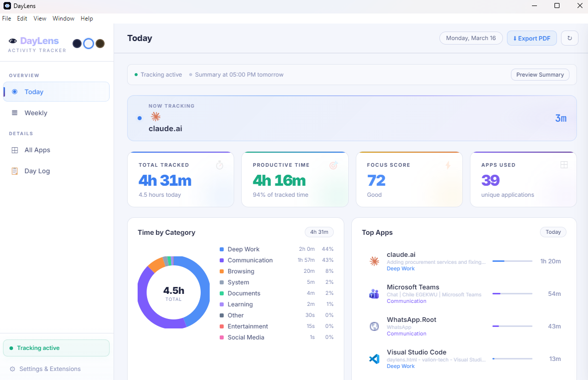
Task: Click the lightning icon on Focus Score card
Action: click(x=448, y=165)
